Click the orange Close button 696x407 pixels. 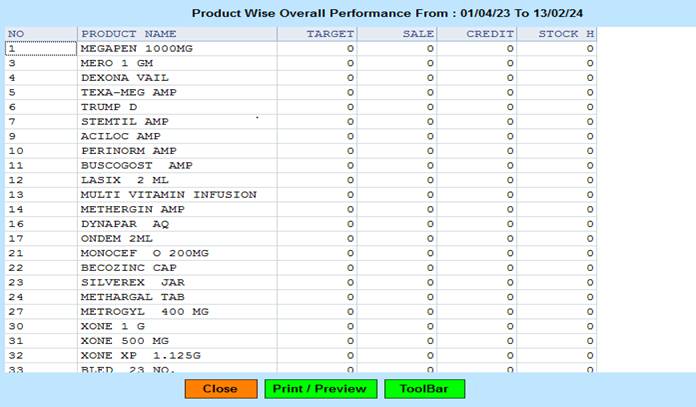[x=220, y=389]
